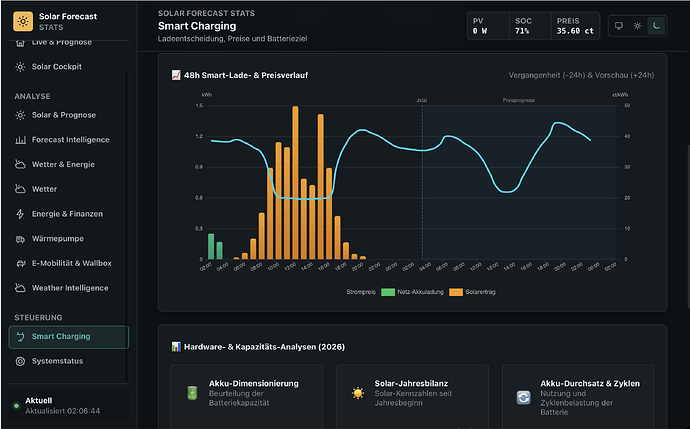Click the SOC 71% stat
Image resolution: width=690 pixels, height=429 pixels.
coord(530,26)
